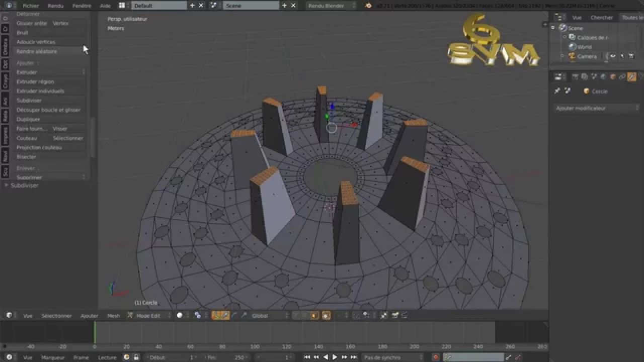
Task: Toggle Camera renderability icon in outliner
Action: pos(631,56)
